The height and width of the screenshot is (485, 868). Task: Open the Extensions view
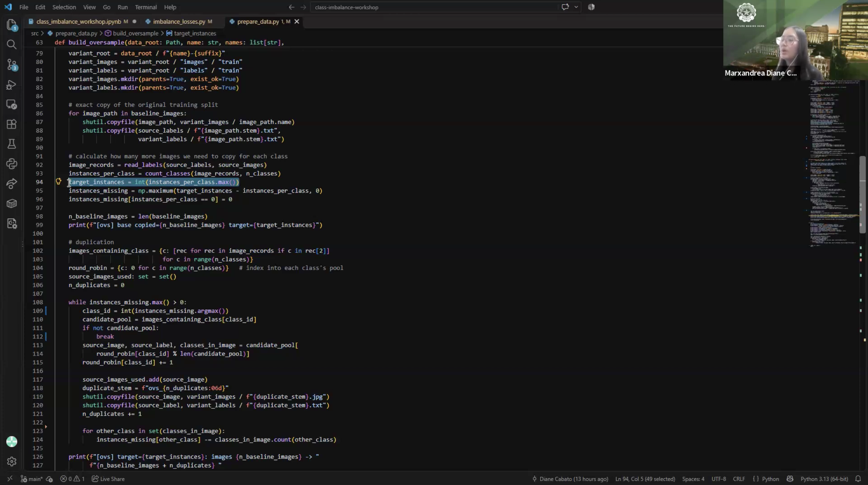pyautogui.click(x=12, y=124)
